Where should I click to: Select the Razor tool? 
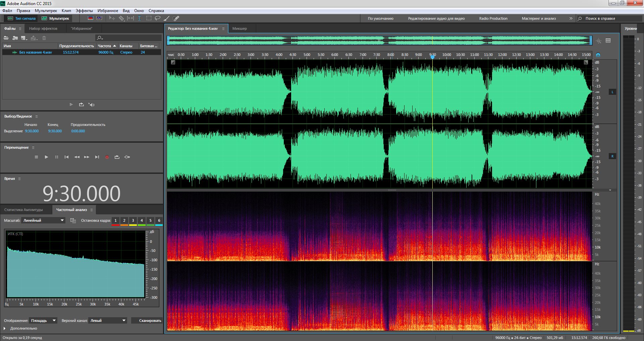121,18
